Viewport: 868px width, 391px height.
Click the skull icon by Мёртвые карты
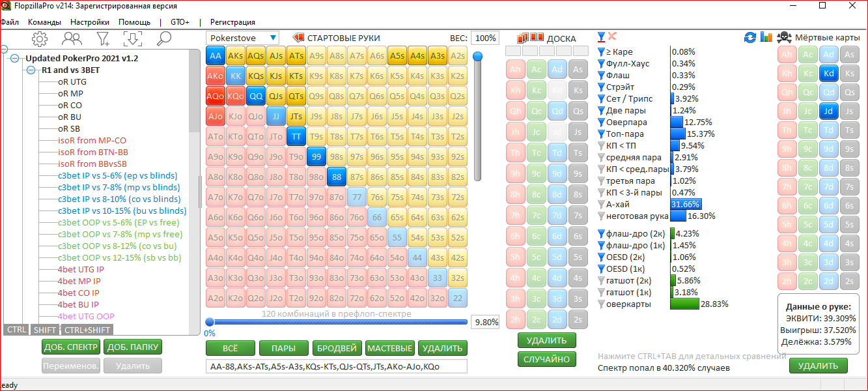point(785,38)
